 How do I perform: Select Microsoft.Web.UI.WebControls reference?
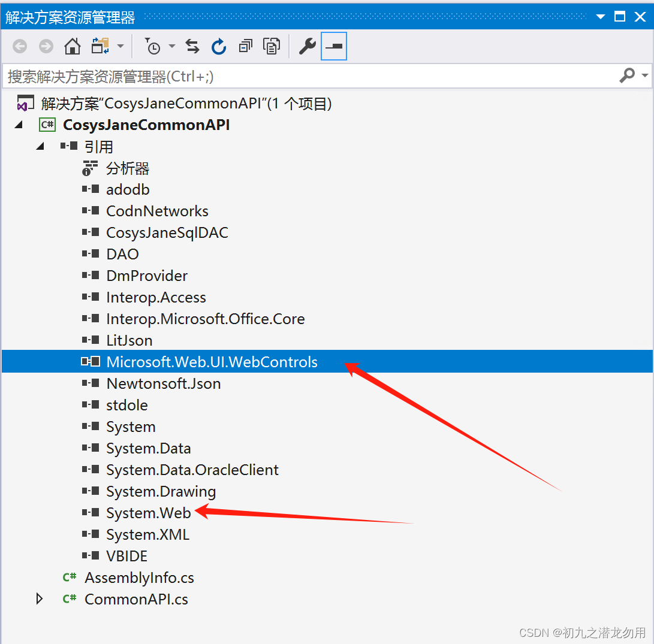pos(212,362)
